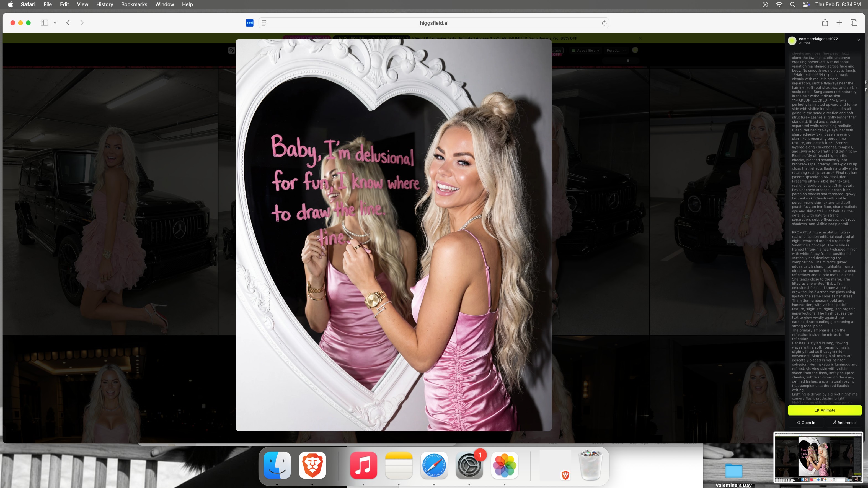Open the Bookmarks menu
Screen dimensions: 868x488
point(134,4)
